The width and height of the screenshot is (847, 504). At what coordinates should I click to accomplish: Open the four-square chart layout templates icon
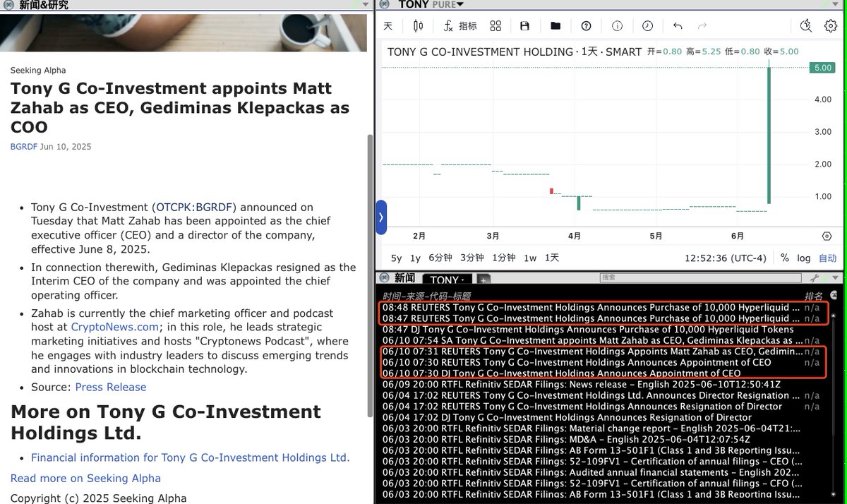(x=495, y=26)
